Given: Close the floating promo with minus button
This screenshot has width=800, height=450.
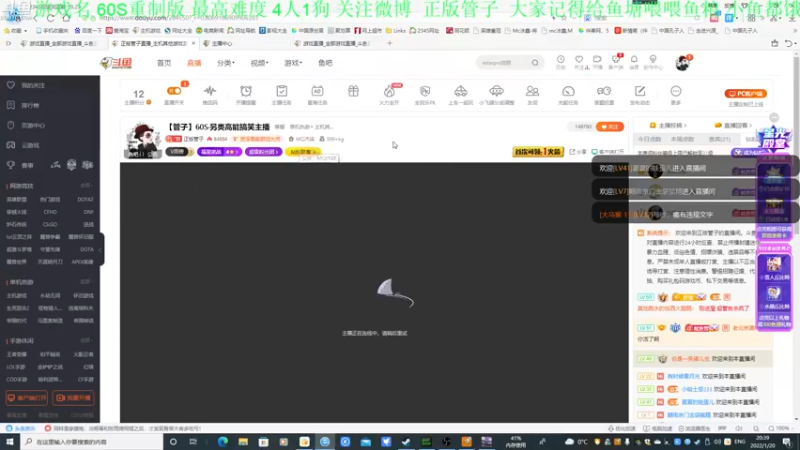Looking at the screenshot, I should [774, 117].
